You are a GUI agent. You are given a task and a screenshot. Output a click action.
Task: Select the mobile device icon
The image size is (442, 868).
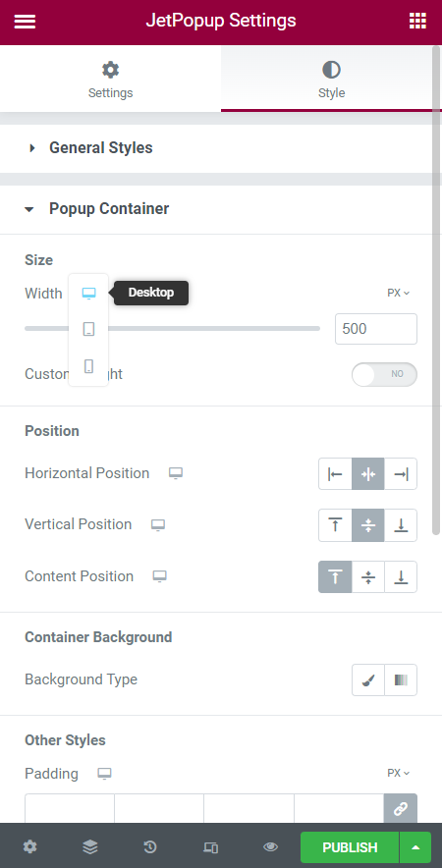point(88,366)
